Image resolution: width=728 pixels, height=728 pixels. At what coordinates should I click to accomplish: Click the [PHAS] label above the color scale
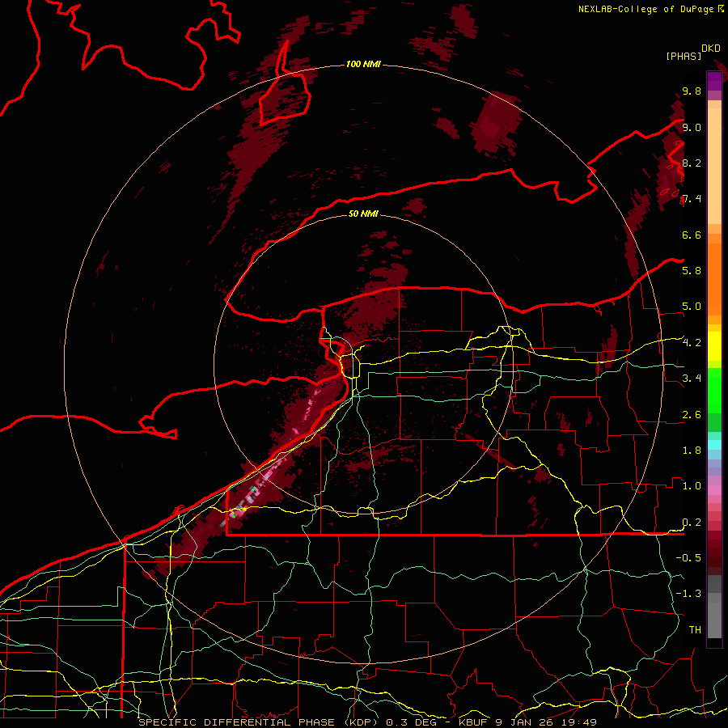tap(684, 57)
